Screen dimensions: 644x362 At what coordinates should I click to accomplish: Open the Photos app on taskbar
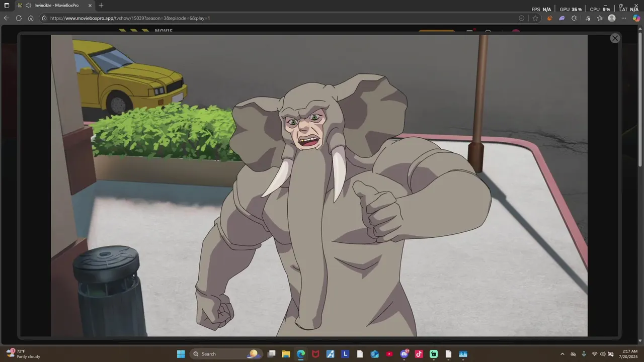click(463, 354)
